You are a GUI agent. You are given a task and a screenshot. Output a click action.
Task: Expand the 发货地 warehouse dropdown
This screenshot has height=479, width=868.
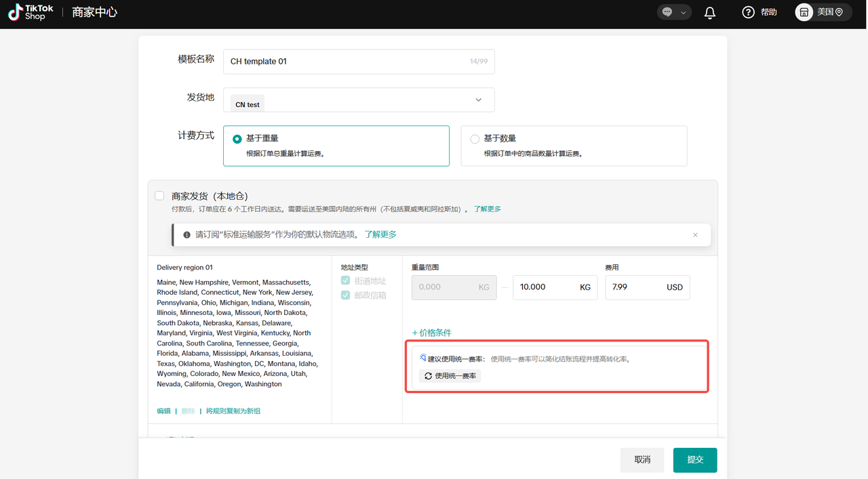[x=478, y=100]
